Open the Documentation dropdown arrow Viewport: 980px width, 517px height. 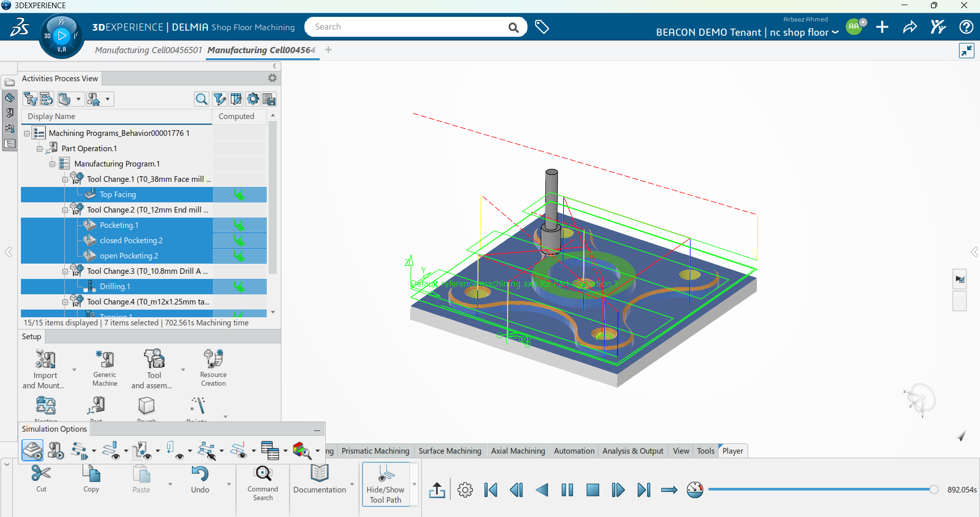click(x=352, y=484)
